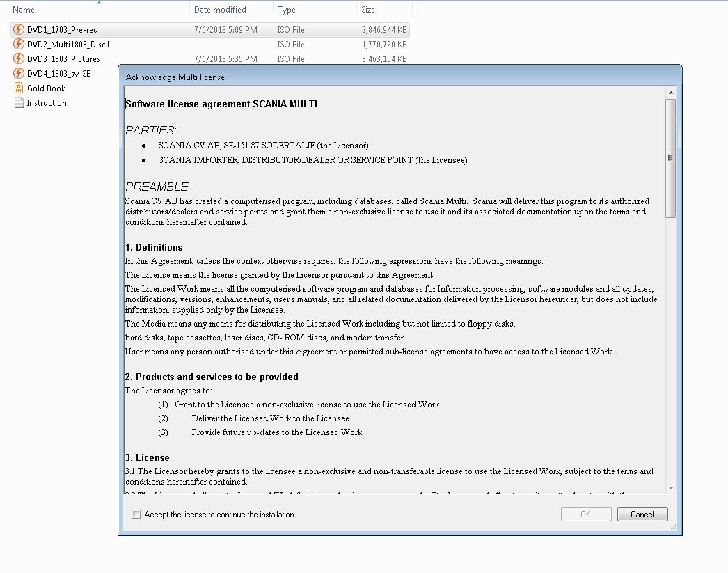Sort files by the Name column header
Image resolution: width=728 pixels, height=573 pixels.
tap(23, 9)
